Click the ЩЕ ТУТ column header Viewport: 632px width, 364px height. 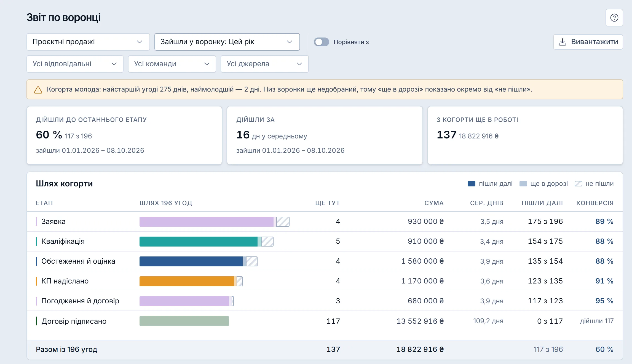pyautogui.click(x=328, y=203)
